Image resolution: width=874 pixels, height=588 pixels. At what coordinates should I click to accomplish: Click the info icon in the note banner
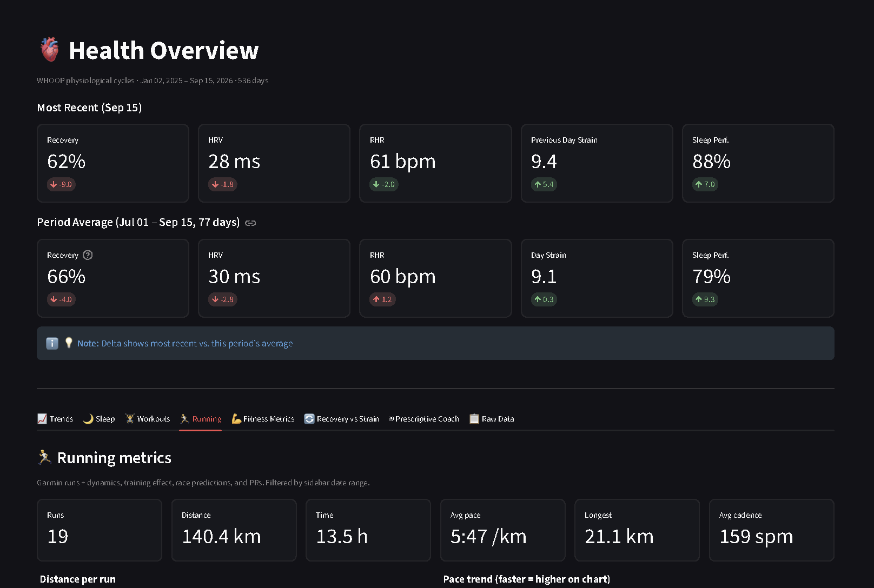tap(52, 343)
